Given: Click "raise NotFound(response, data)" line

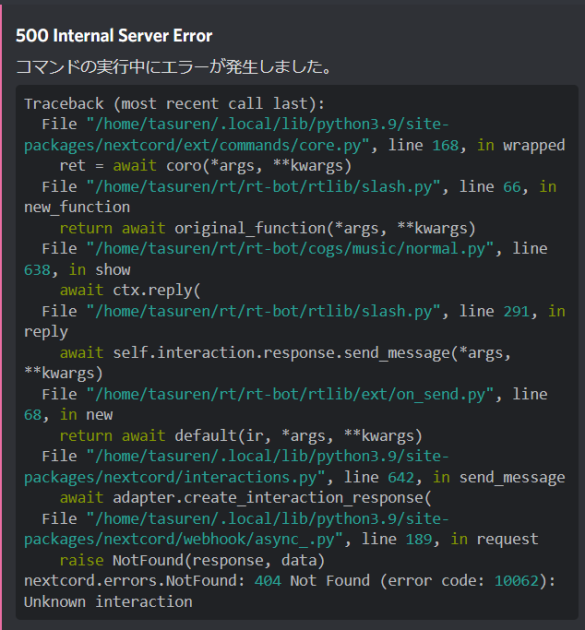Looking at the screenshot, I should tap(192, 560).
